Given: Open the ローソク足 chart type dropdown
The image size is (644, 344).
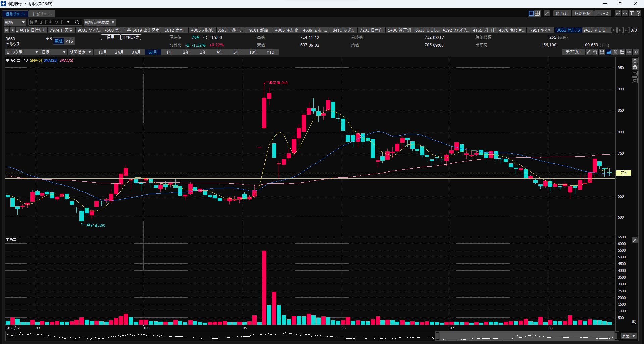Looking at the screenshot, I should click(22, 52).
